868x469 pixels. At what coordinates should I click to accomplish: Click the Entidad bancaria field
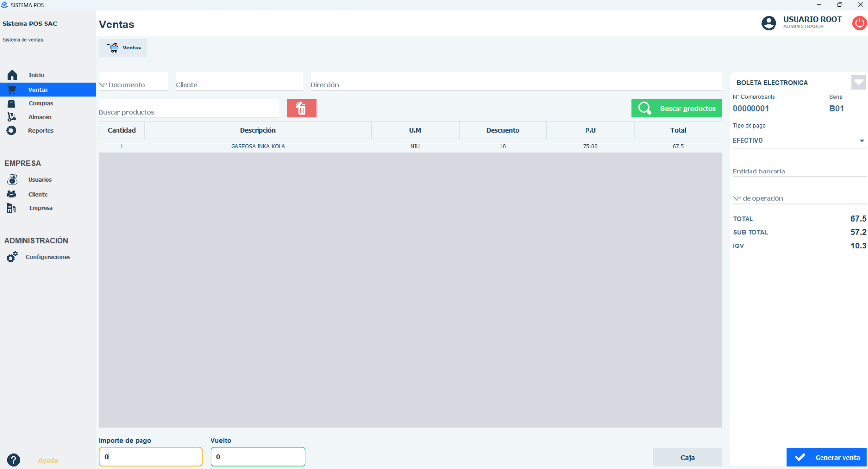(799, 171)
